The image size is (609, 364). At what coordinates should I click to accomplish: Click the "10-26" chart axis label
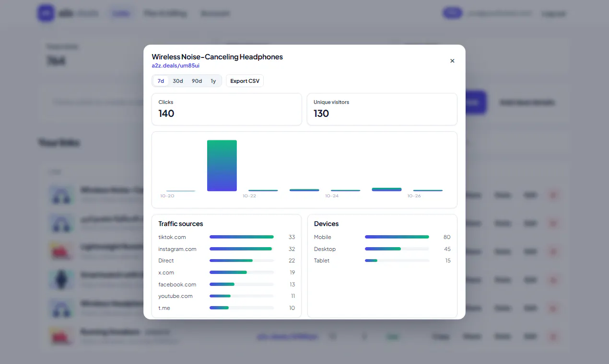click(414, 196)
